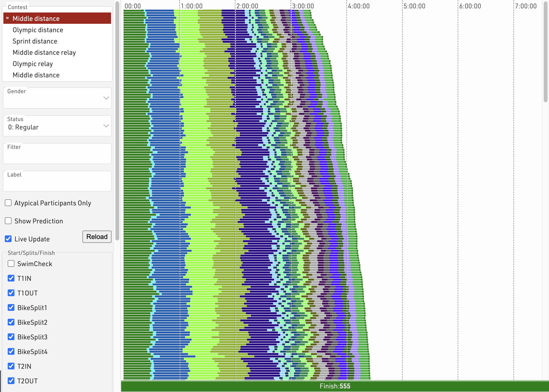The image size is (549, 392).
Task: Enable Atypical Participants Only checkbox
Action: click(x=8, y=203)
